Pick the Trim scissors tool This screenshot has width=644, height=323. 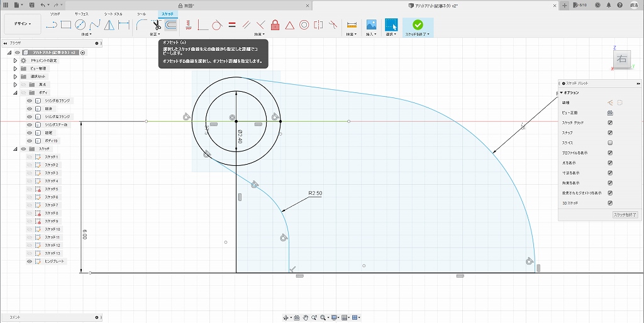[157, 25]
